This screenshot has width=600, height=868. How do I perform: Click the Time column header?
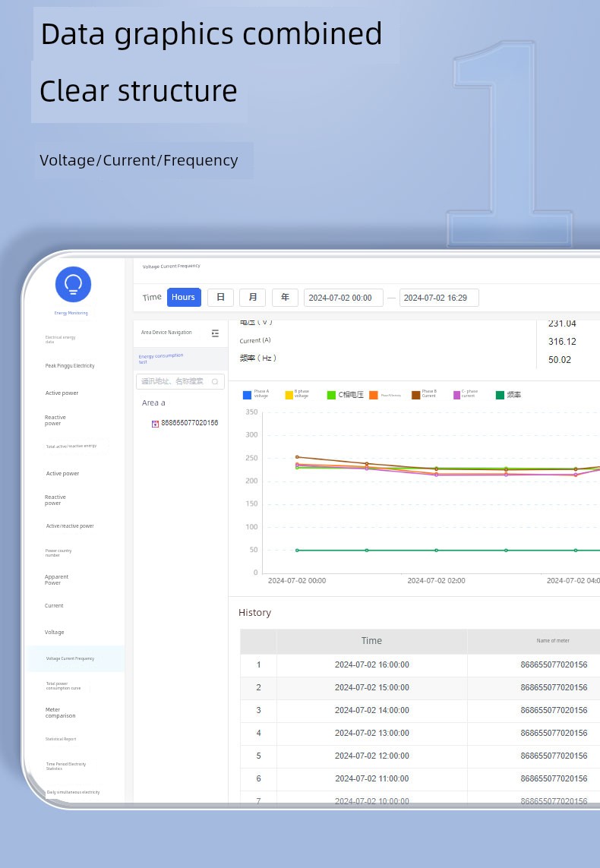coord(371,641)
